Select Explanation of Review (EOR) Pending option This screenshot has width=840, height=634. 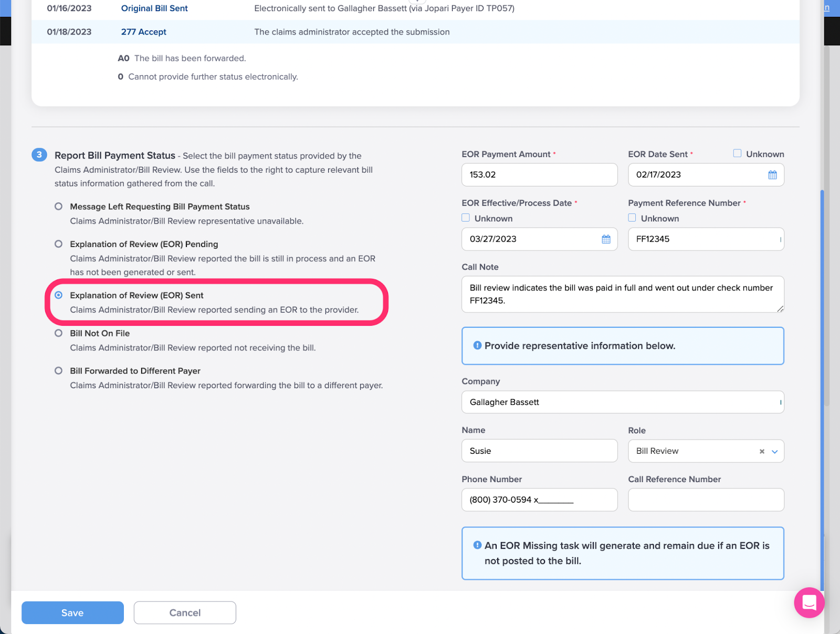[59, 244]
